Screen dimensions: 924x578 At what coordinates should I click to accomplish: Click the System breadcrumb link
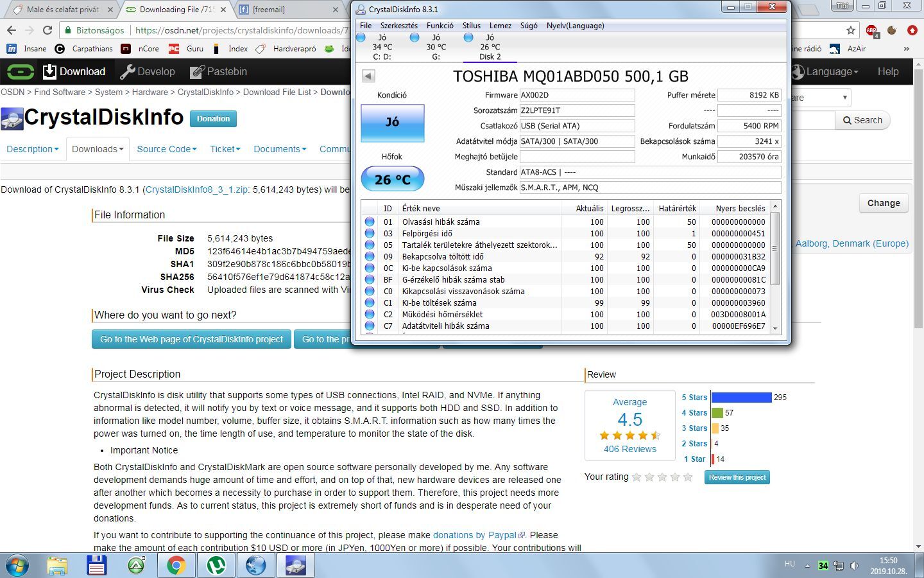(x=108, y=92)
